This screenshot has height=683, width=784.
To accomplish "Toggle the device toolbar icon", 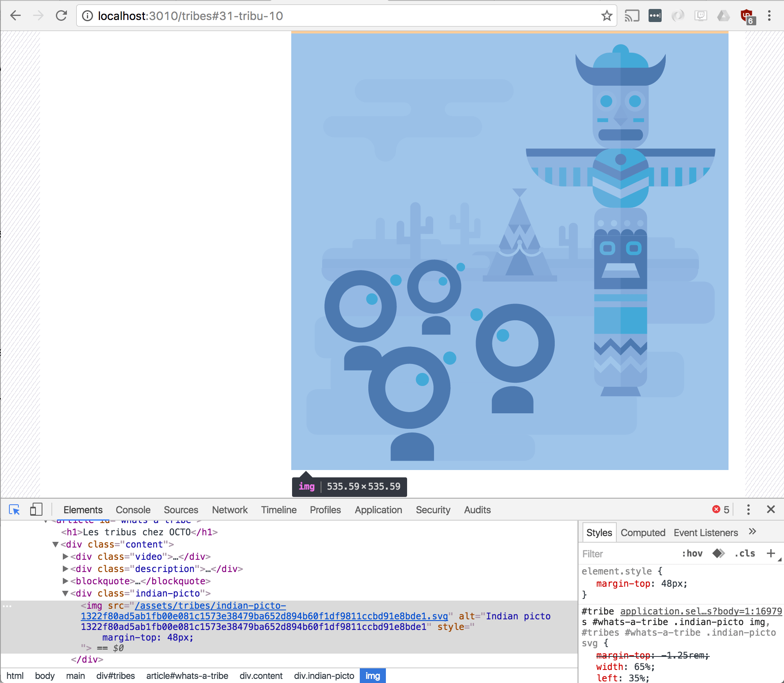I will pyautogui.click(x=36, y=510).
